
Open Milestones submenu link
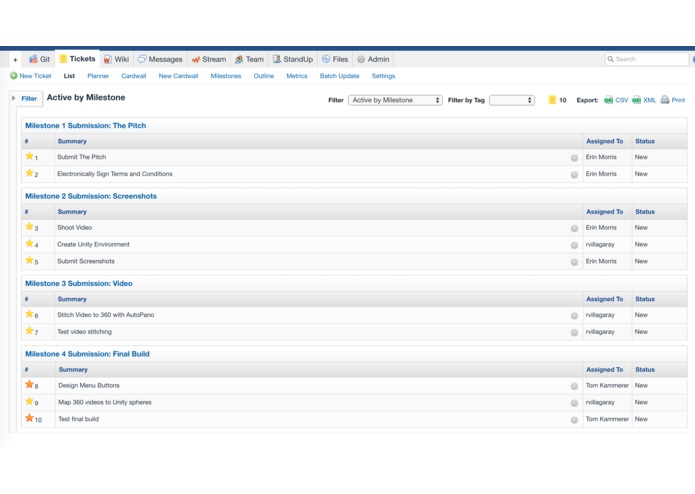[226, 76]
